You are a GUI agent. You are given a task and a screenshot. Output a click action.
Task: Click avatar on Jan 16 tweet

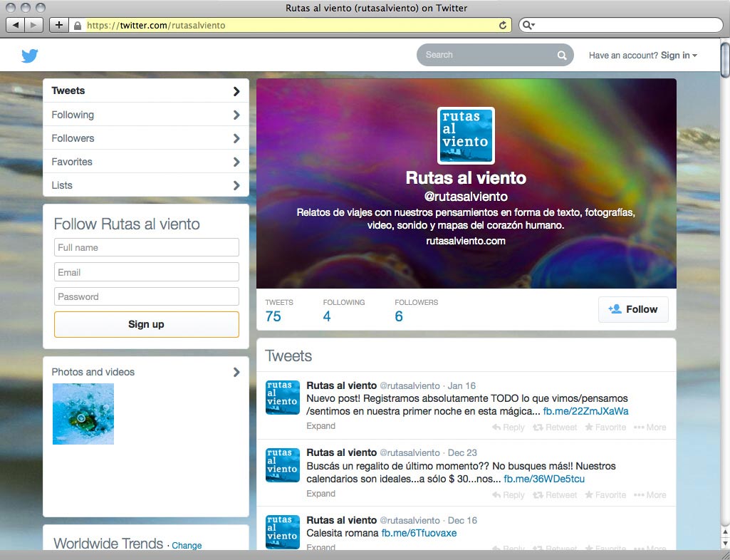(x=283, y=398)
